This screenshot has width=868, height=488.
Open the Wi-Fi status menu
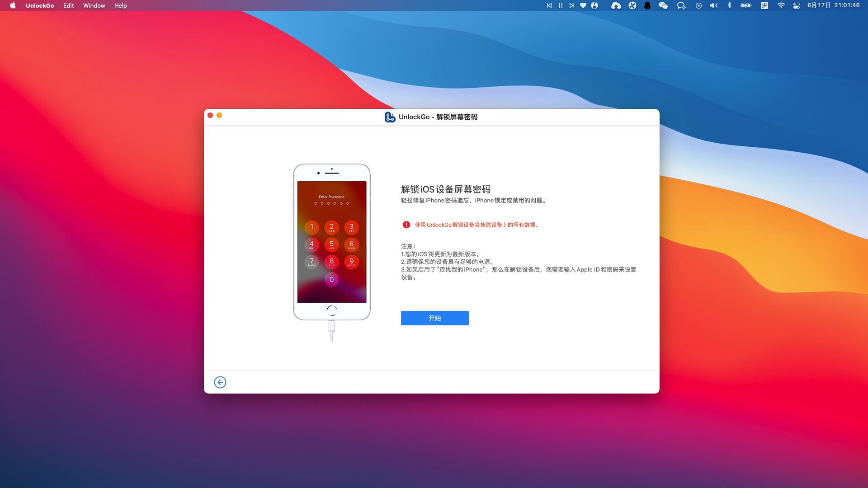(x=781, y=5)
